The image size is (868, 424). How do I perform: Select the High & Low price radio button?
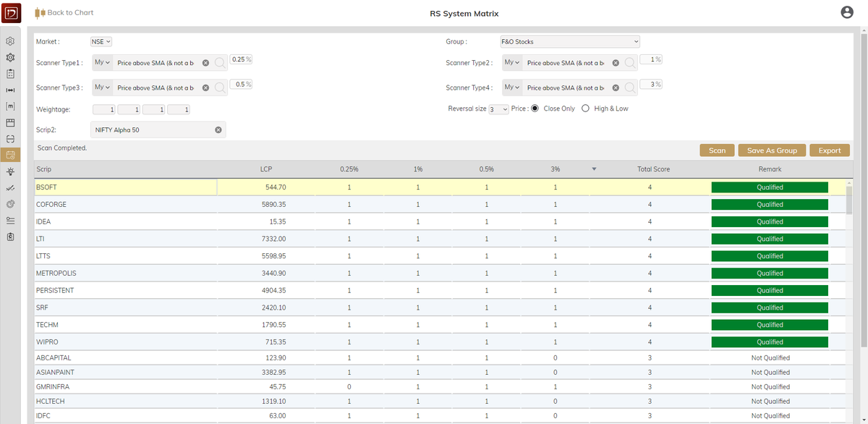(x=586, y=109)
